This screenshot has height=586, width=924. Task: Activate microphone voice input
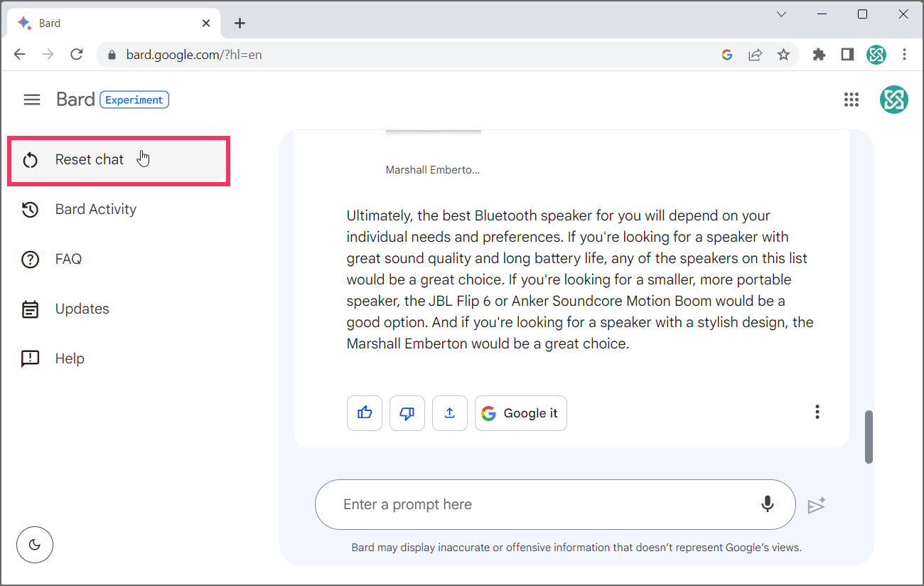(x=768, y=504)
